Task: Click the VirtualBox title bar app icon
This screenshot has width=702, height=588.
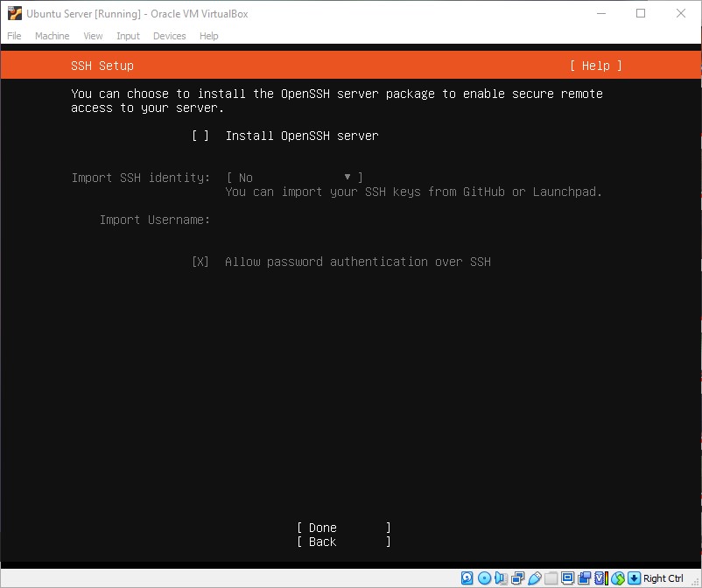Action: pos(14,13)
